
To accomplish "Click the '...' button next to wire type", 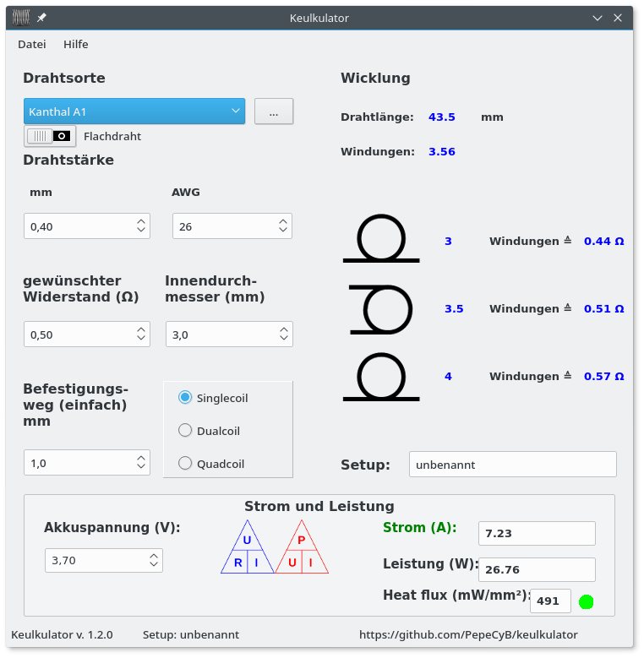I will click(x=274, y=111).
